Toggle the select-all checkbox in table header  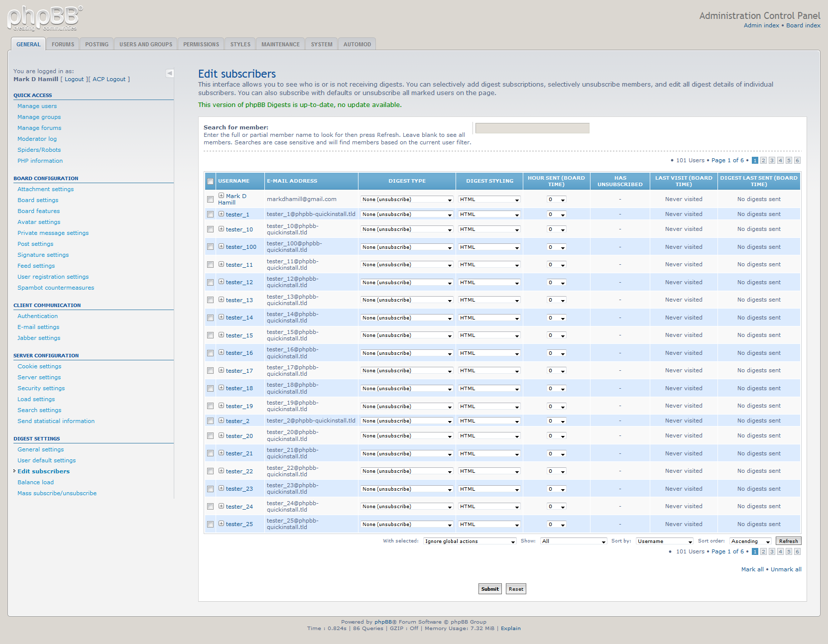(x=210, y=181)
